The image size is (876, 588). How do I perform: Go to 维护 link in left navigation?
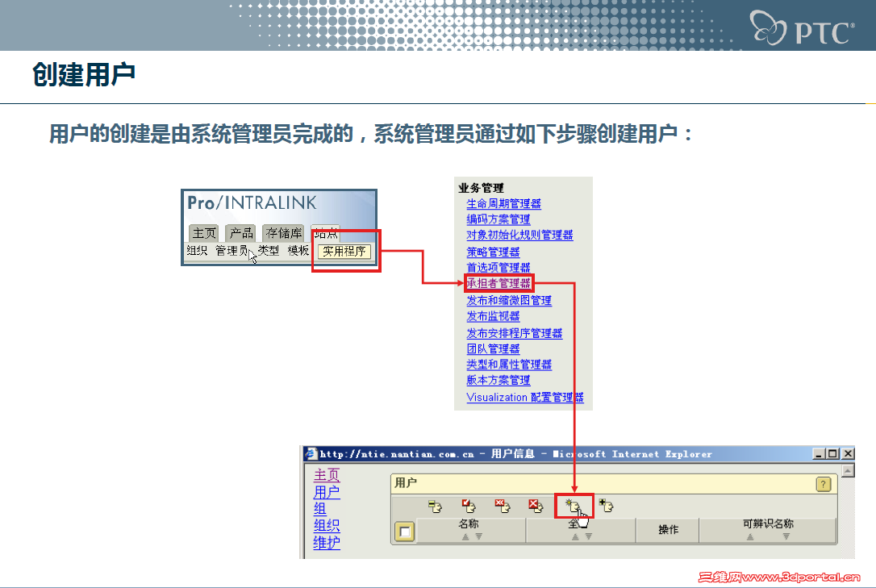tap(326, 542)
